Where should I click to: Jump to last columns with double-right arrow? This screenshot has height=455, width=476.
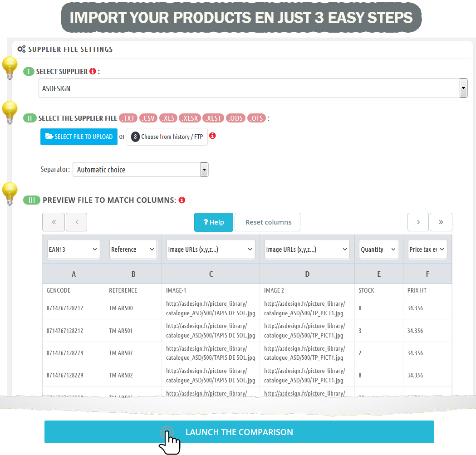pos(441,222)
